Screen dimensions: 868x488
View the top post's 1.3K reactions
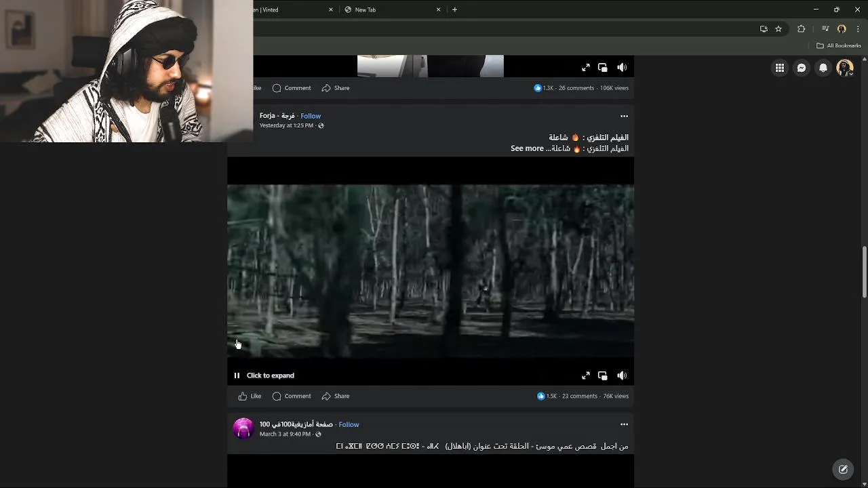click(544, 88)
